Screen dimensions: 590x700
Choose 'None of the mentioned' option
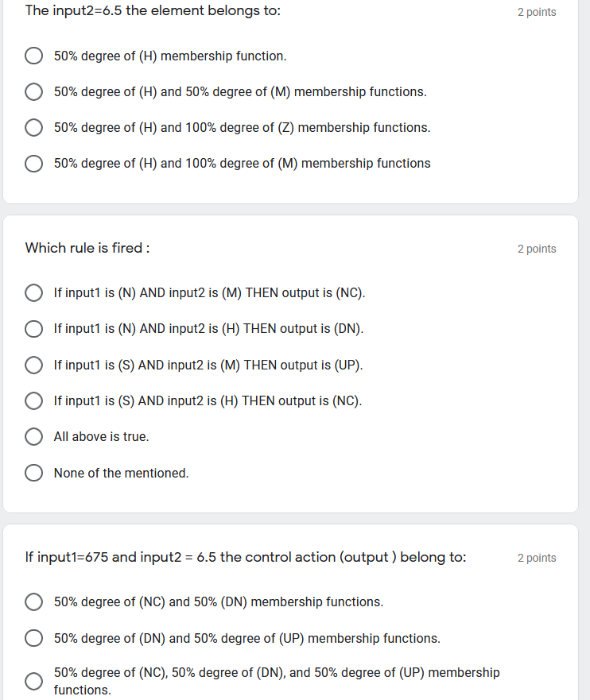tap(33, 474)
